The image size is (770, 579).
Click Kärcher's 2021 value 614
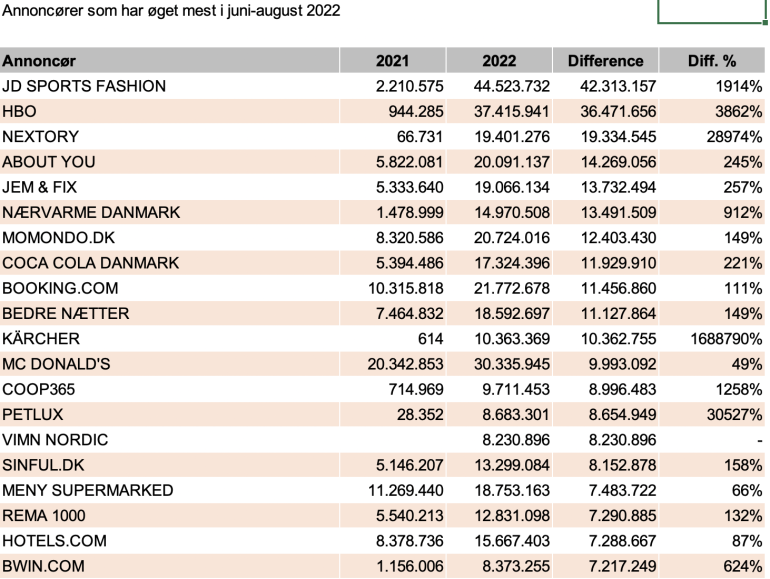coord(432,338)
